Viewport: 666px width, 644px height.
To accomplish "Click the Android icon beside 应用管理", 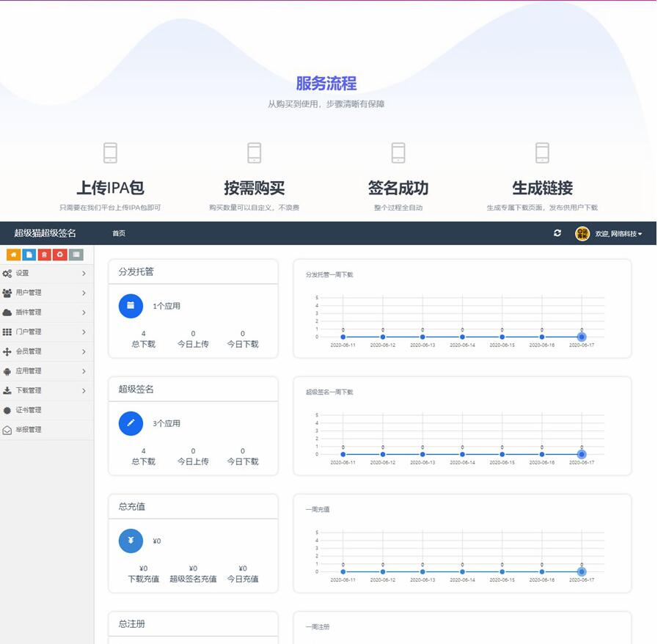I will (7, 372).
